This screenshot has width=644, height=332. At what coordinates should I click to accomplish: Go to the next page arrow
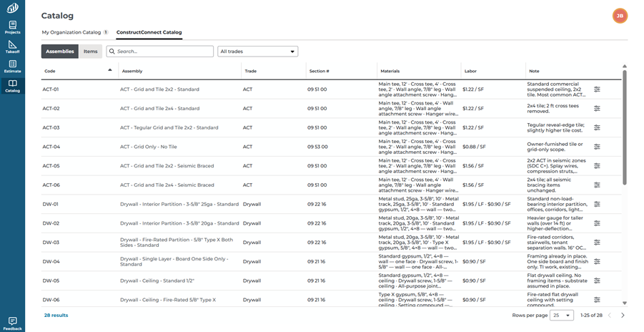(623, 316)
